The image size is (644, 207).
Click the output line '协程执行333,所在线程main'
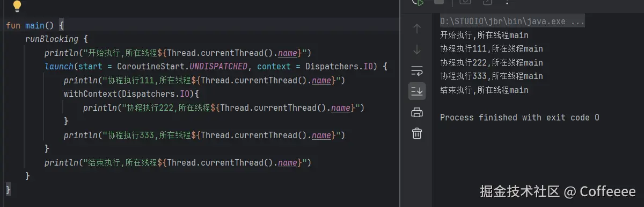coord(491,76)
